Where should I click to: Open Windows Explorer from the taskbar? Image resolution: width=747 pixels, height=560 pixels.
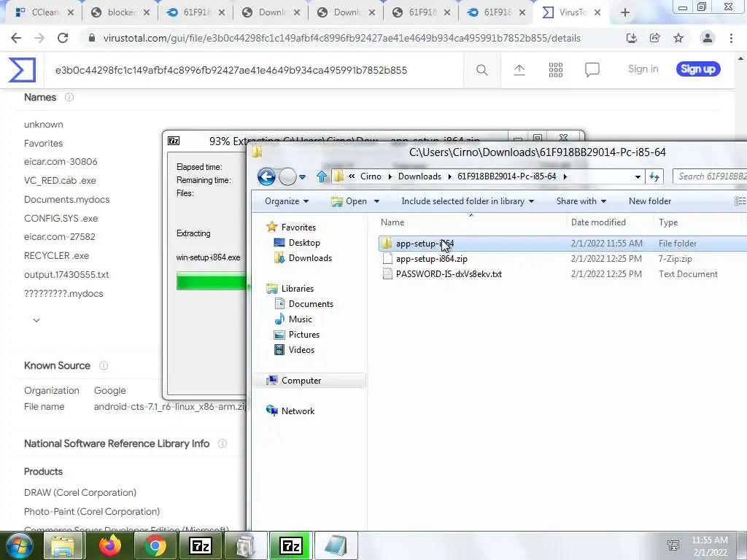tap(63, 545)
